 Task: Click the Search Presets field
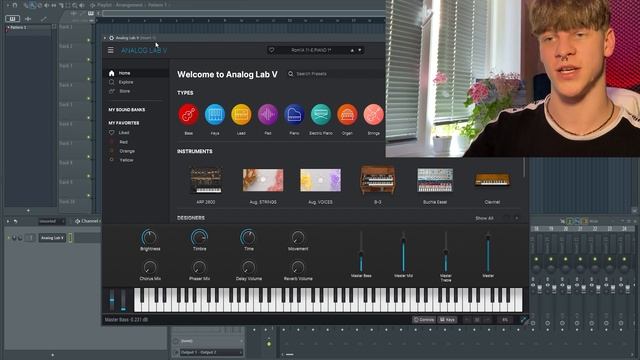point(335,74)
